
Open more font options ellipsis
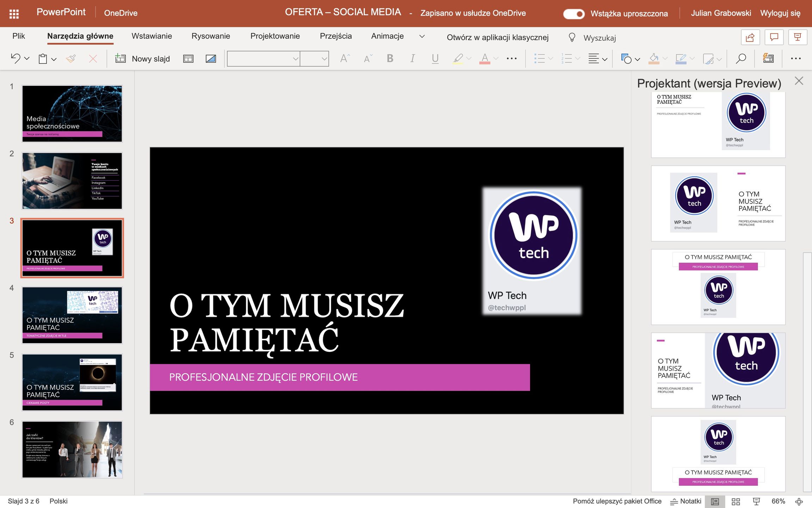[511, 59]
